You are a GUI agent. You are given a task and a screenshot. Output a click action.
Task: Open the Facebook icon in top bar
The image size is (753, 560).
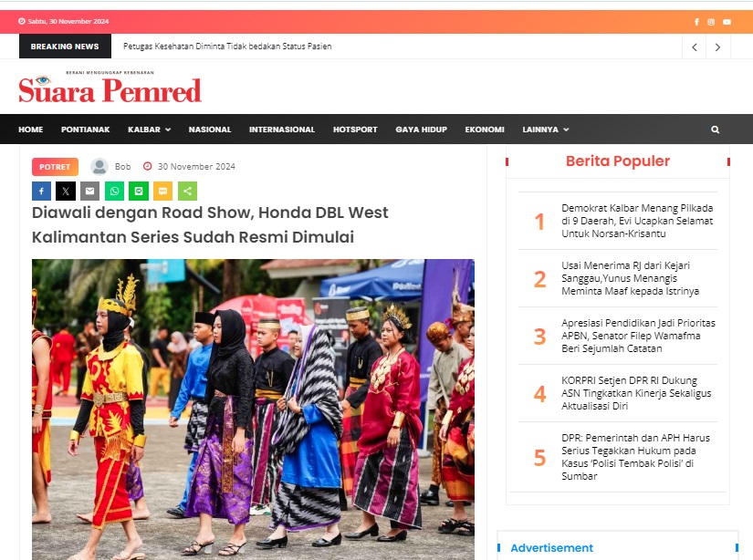click(696, 22)
